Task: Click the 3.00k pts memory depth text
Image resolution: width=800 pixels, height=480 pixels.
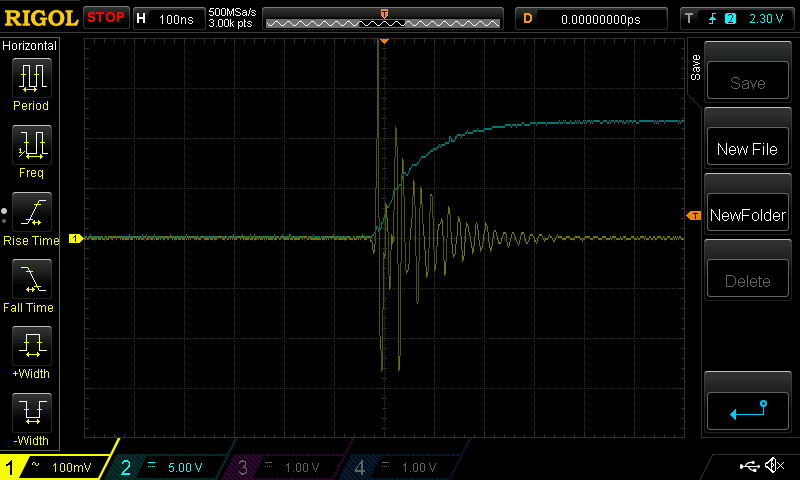Action: tap(231, 23)
